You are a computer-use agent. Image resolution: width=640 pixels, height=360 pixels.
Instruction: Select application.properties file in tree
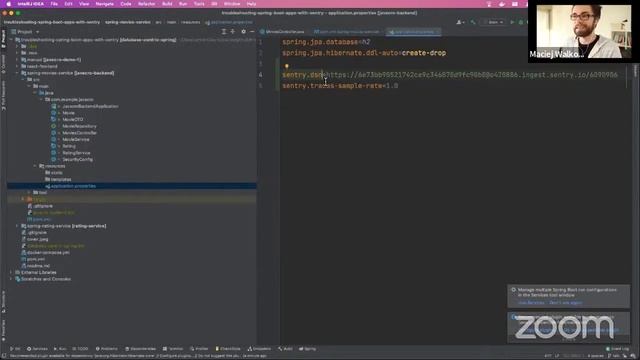point(73,186)
